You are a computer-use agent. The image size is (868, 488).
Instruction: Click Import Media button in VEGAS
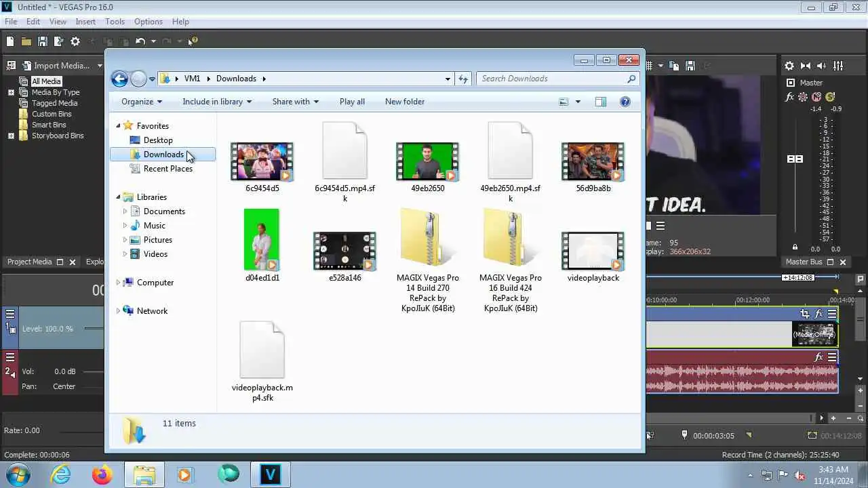tap(56, 66)
